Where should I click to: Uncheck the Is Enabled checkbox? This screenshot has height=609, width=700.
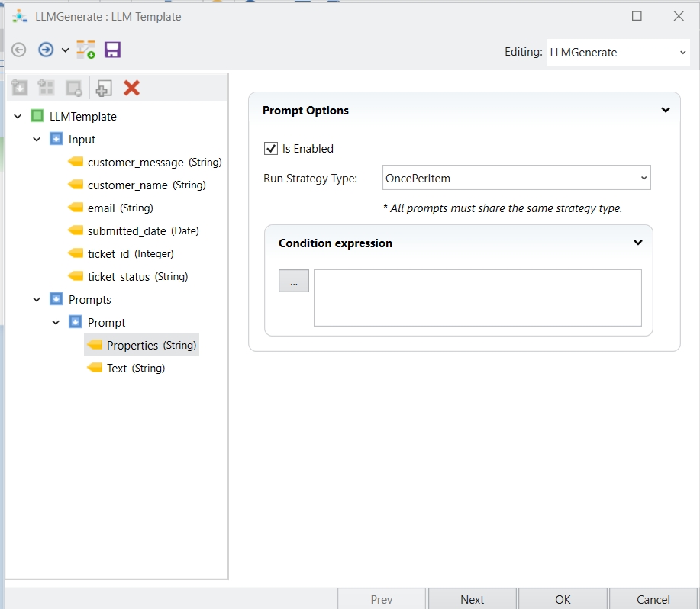[x=271, y=149]
